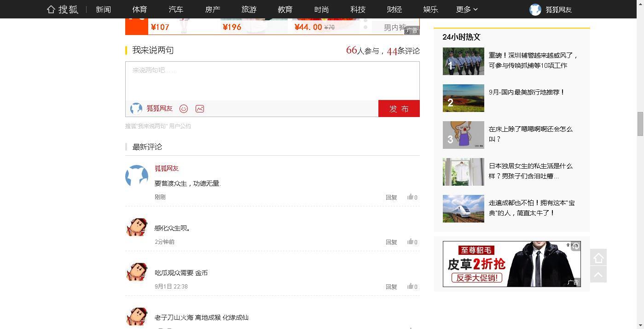The height and width of the screenshot is (329, 644).
Task: Click the high-speed train thumbnail
Action: coord(463,209)
